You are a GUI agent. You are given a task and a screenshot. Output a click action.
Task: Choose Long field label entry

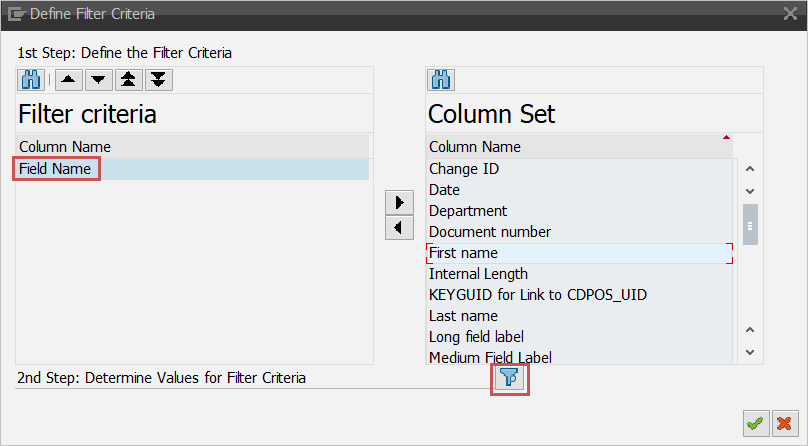pyautogui.click(x=476, y=337)
